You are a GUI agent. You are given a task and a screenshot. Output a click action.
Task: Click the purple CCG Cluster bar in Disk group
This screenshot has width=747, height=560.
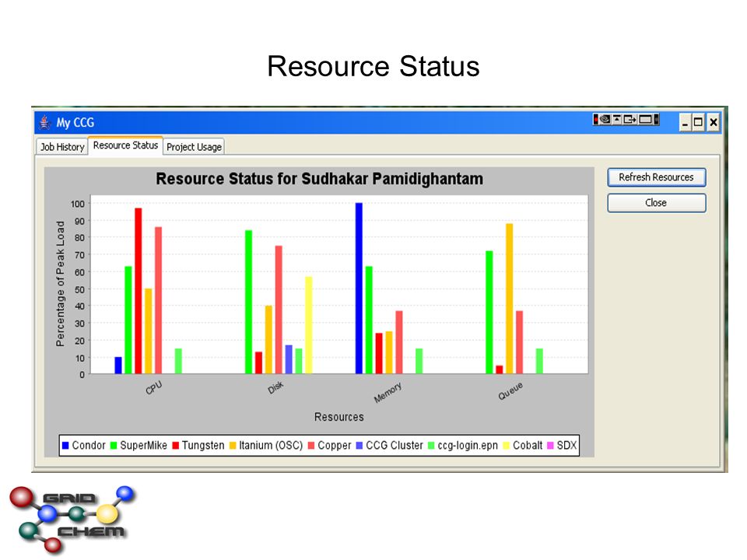(289, 359)
